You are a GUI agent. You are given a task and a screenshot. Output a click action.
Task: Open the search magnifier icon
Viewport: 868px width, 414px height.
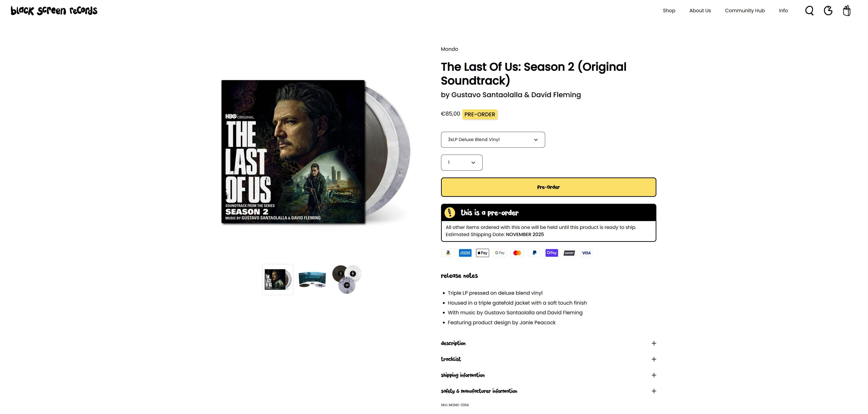(809, 11)
